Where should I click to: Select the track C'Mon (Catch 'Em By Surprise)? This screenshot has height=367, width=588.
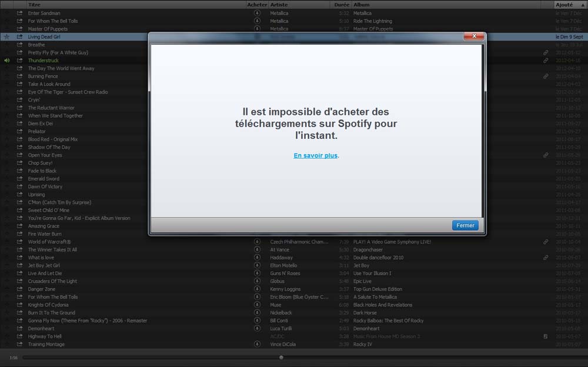point(59,202)
